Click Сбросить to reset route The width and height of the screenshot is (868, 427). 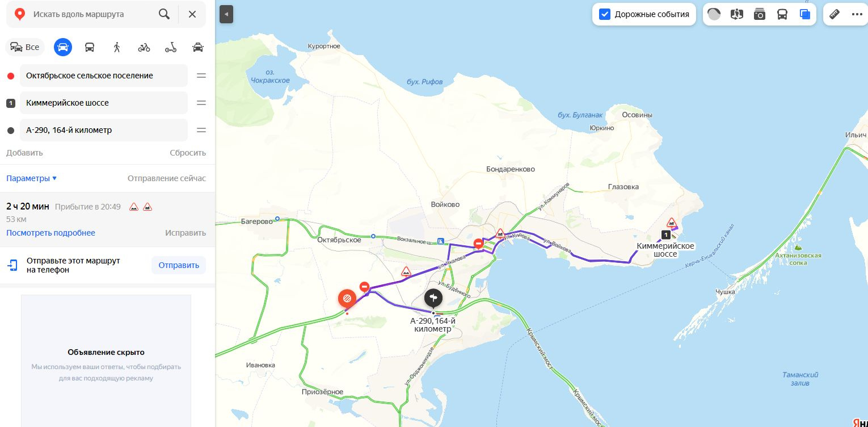point(188,153)
